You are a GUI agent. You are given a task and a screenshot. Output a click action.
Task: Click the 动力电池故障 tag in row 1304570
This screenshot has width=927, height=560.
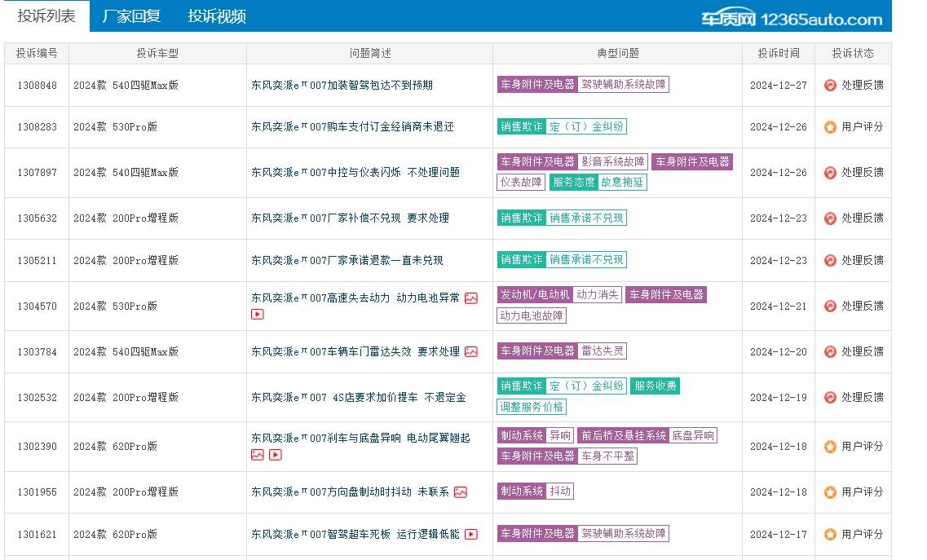point(532,315)
